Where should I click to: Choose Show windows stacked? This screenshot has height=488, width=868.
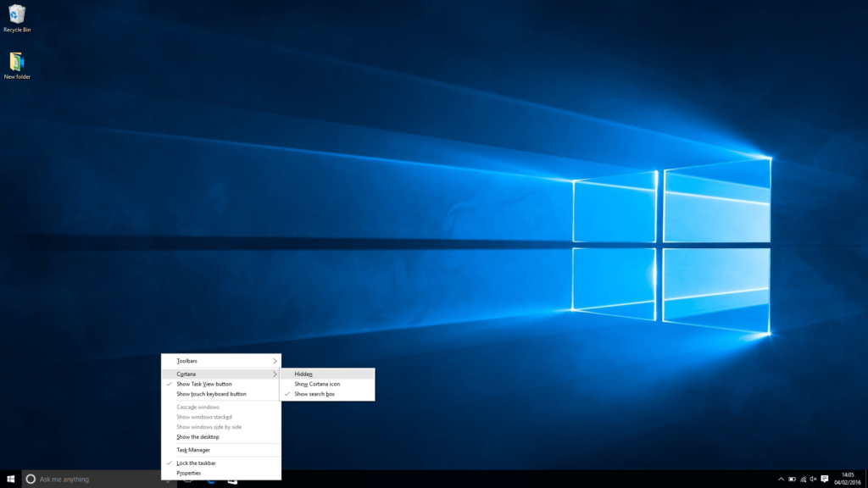[221, 417]
